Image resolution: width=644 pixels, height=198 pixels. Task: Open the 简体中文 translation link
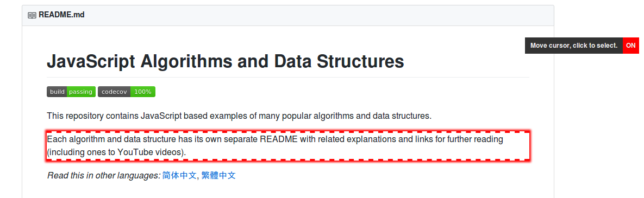[179, 175]
